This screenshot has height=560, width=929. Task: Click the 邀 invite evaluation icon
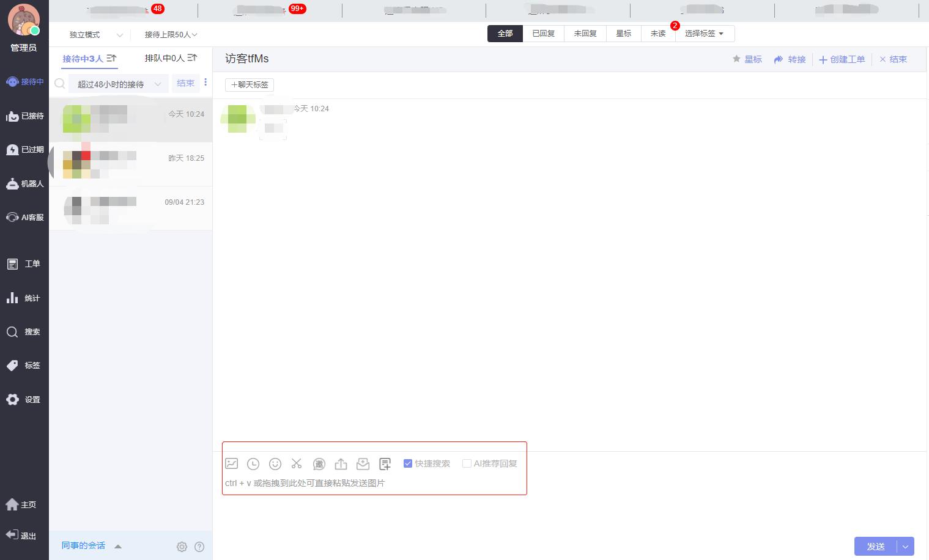[319, 463]
